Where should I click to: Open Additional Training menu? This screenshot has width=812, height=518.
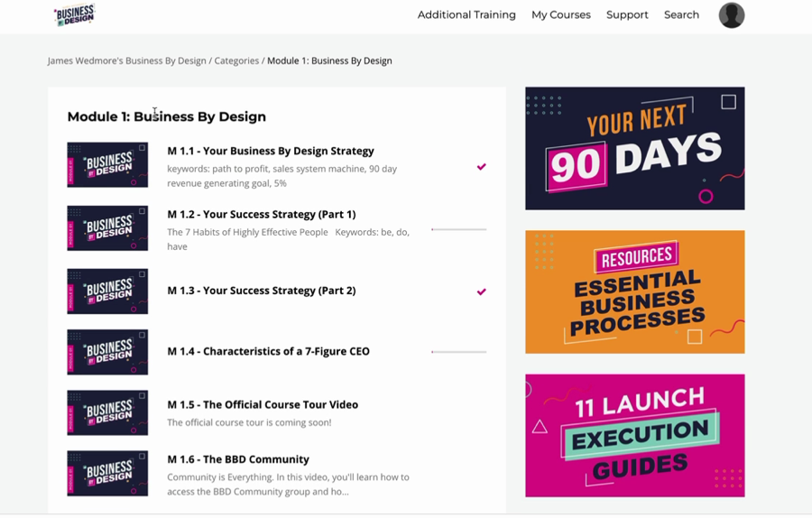click(x=466, y=15)
